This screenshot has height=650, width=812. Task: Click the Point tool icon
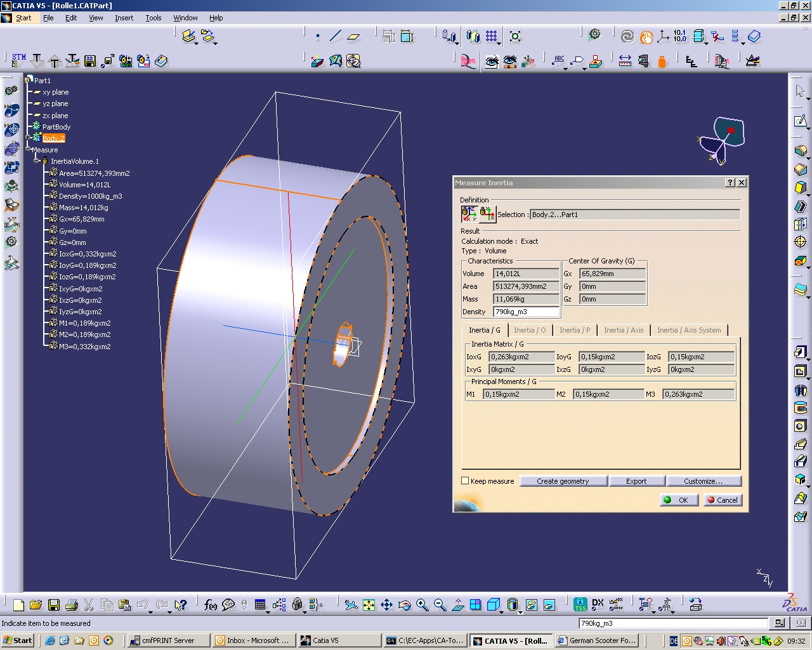318,36
